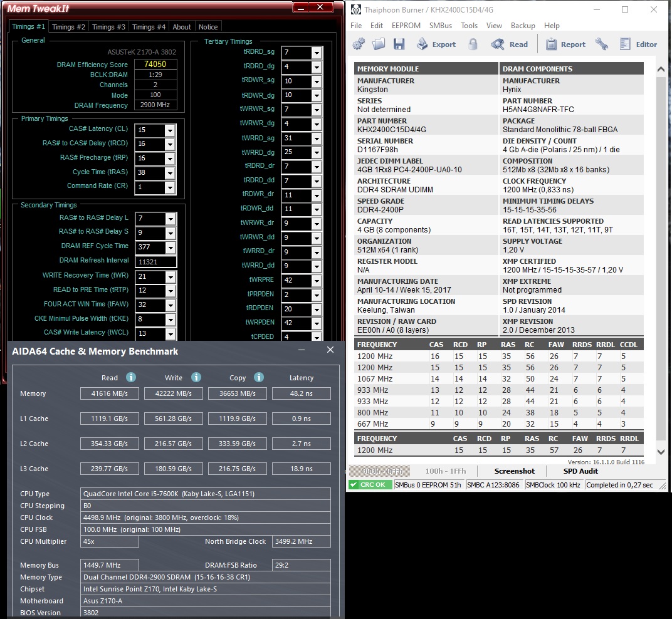Click the Copy info icon in AIDA64 benchmark

point(258,377)
